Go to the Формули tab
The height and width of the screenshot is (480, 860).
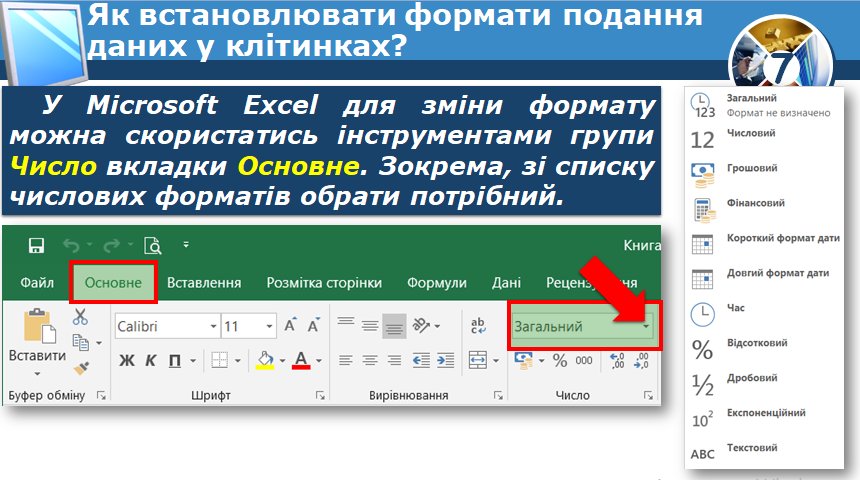pyautogui.click(x=437, y=283)
